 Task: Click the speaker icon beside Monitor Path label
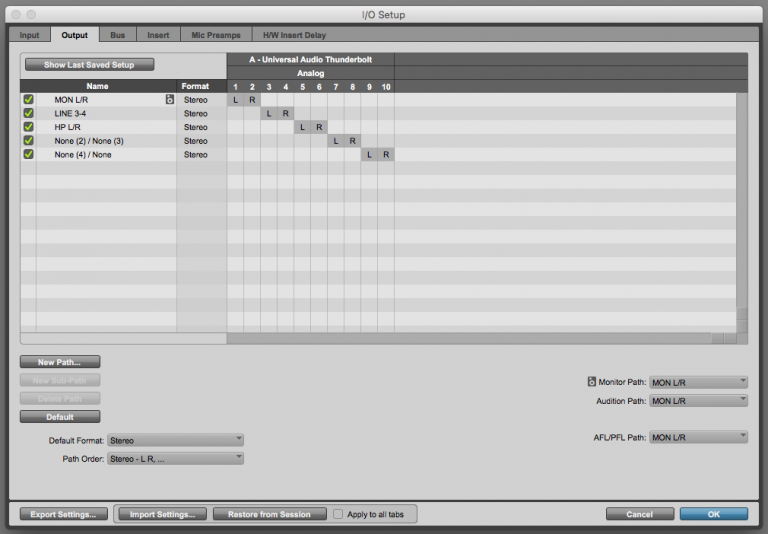(592, 382)
